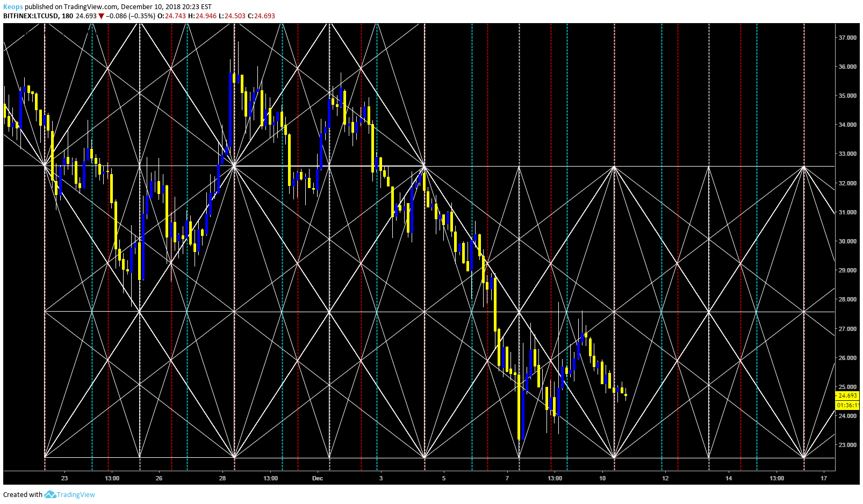Screen dimensions: 863x504
Task: Click the 35.000 price axis label
Action: pos(847,96)
